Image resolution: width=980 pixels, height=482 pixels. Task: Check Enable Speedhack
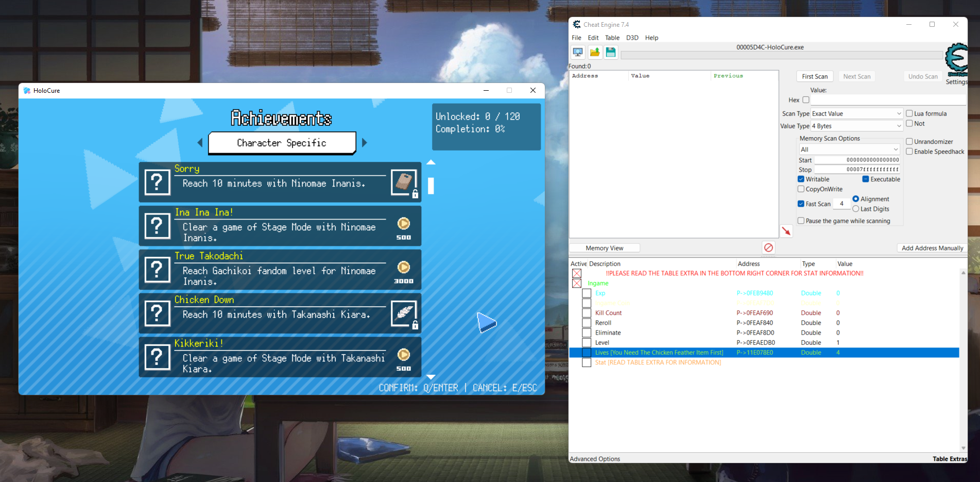(909, 151)
